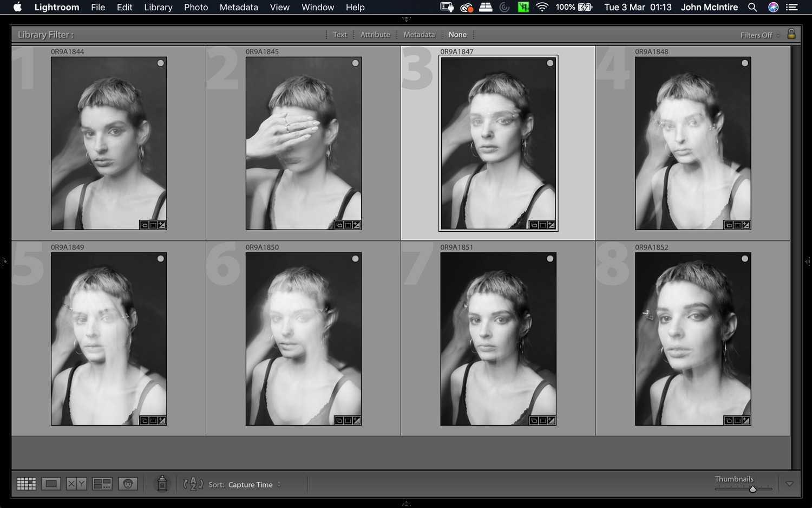Select the Attribute filter option
Viewport: 812px width, 508px height.
(x=375, y=35)
